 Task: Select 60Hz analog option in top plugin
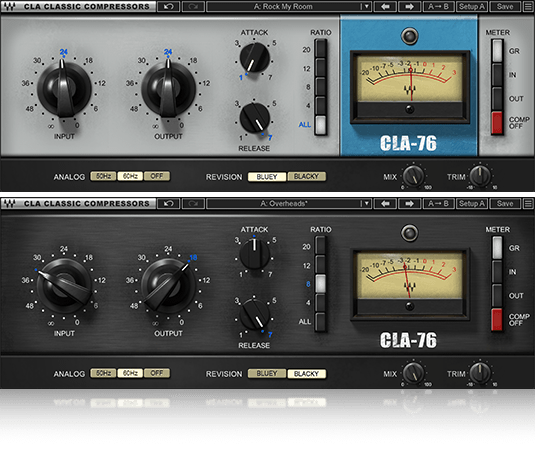(x=130, y=176)
